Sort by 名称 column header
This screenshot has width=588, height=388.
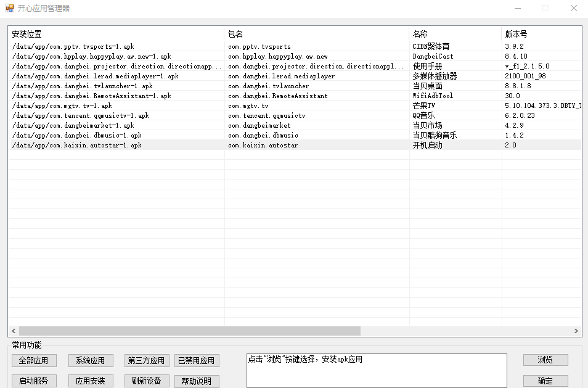[x=455, y=34]
